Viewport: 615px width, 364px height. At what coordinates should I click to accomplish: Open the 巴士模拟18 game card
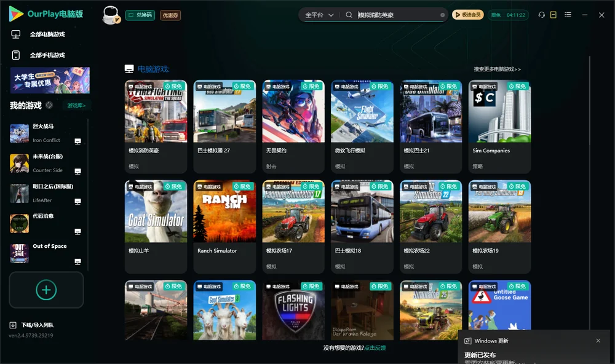coord(362,227)
